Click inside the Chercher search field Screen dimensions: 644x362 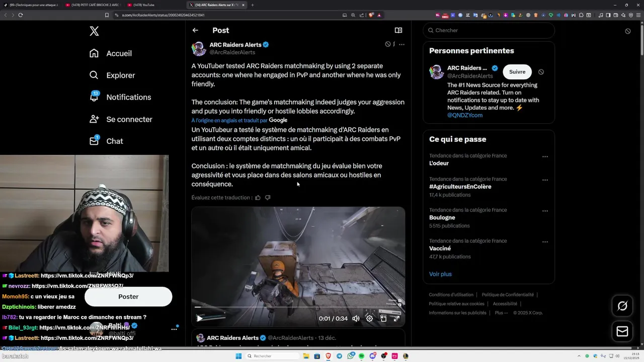click(x=489, y=30)
